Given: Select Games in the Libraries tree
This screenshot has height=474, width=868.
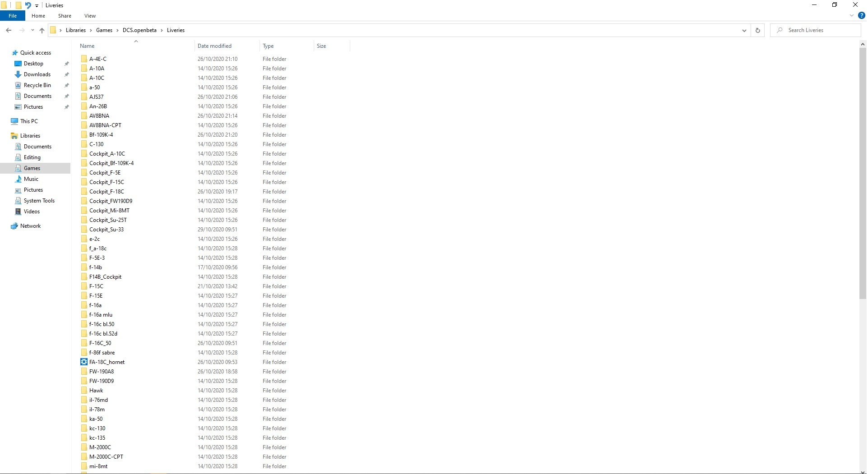Looking at the screenshot, I should [32, 168].
